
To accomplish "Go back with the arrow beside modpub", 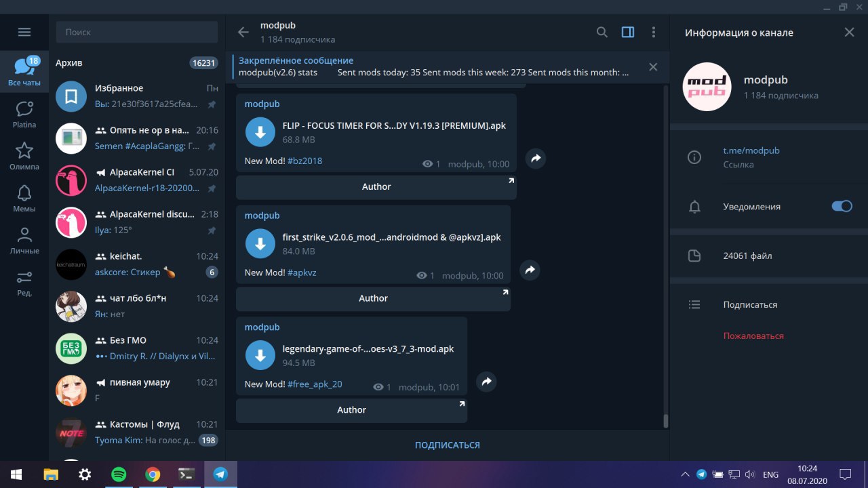I will click(243, 32).
